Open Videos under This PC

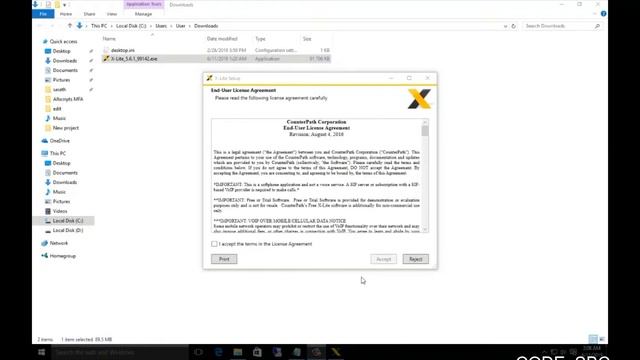click(x=60, y=211)
